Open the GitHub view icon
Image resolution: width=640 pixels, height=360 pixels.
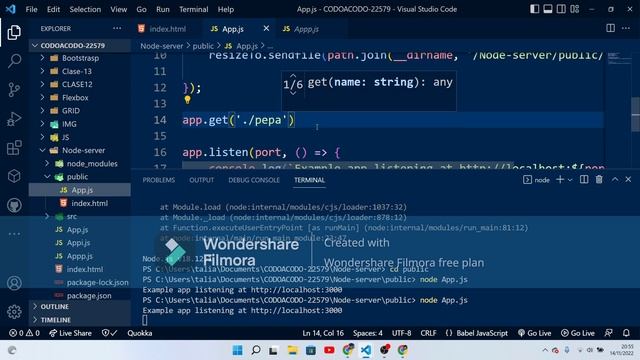[x=14, y=205]
